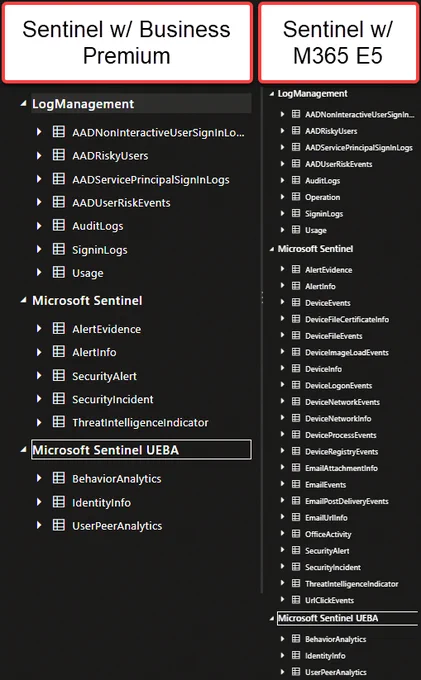
Task: Click table icon beside EmailAttachmentInfo
Action: point(296,468)
